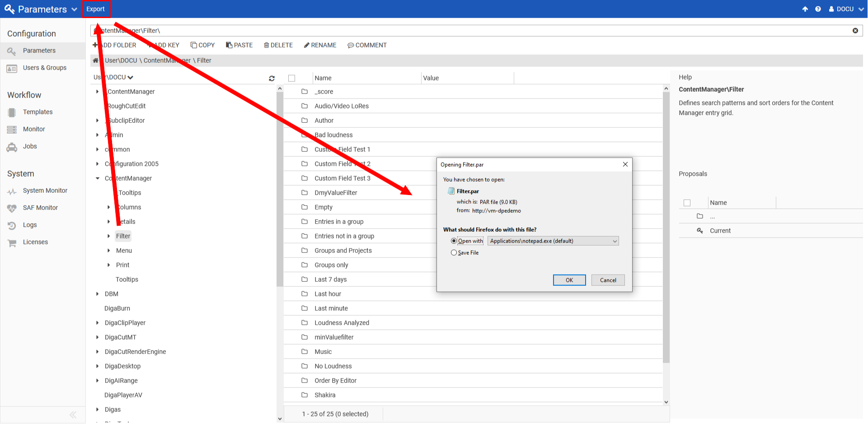Open SAF Monitor in the sidebar
868x424 pixels.
[x=40, y=208]
